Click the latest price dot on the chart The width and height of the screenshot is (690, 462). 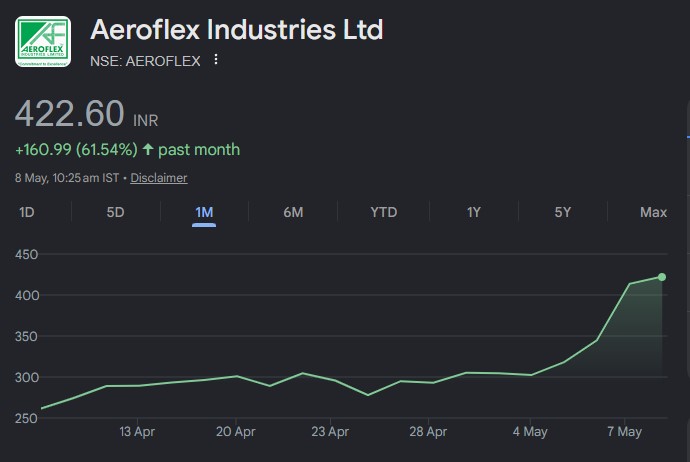click(662, 277)
